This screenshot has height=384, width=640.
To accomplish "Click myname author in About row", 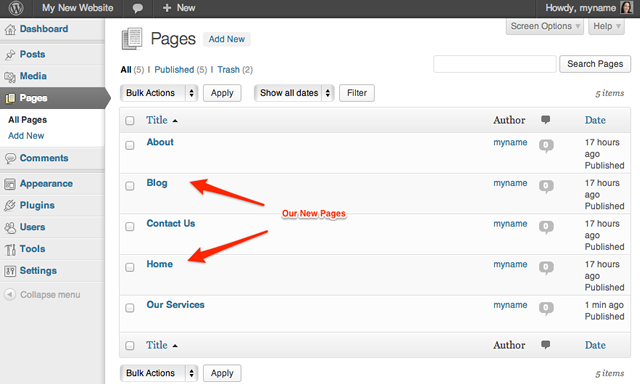I will 510,142.
